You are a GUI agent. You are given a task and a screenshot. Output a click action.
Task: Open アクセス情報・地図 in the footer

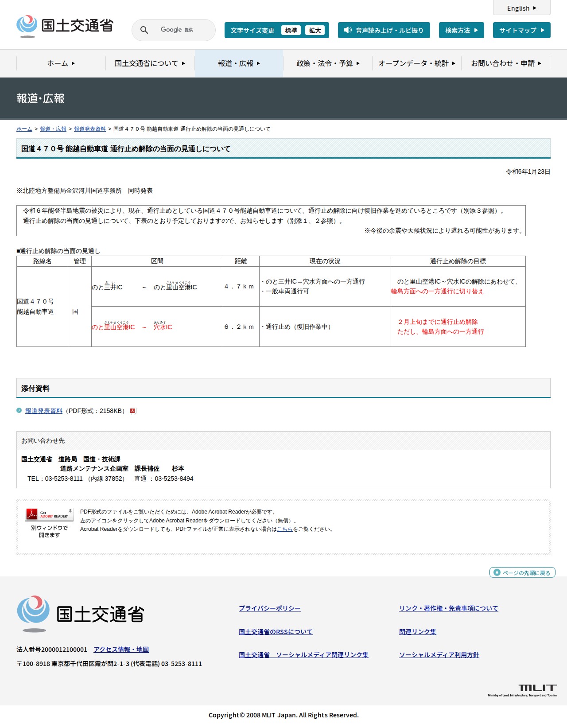pos(121,650)
